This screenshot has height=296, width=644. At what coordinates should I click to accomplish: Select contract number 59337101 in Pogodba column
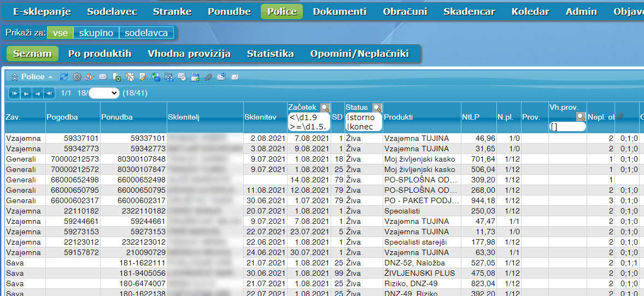[80, 138]
